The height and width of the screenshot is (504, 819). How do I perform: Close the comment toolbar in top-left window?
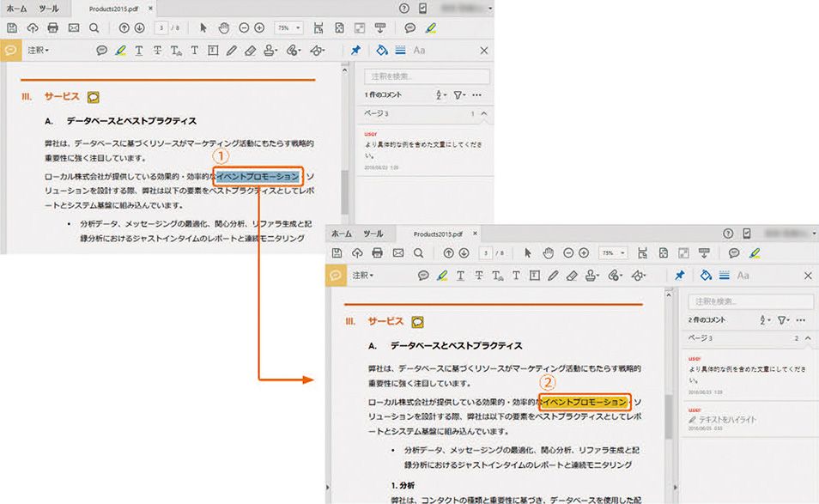pos(483,50)
